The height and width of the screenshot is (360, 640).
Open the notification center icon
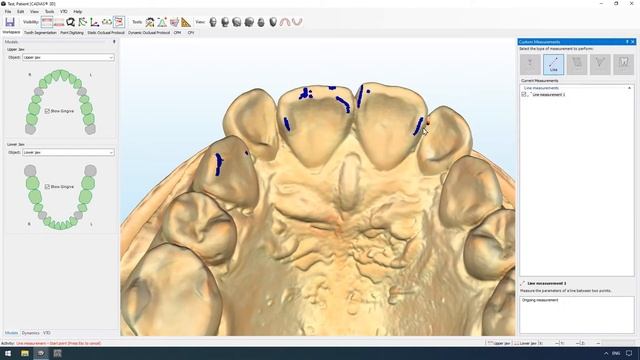(629, 353)
